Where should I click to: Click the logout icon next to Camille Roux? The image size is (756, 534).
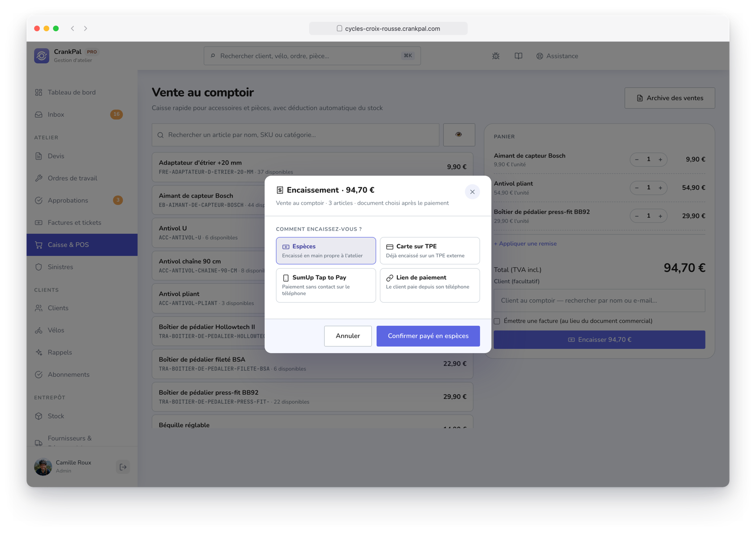123,467
